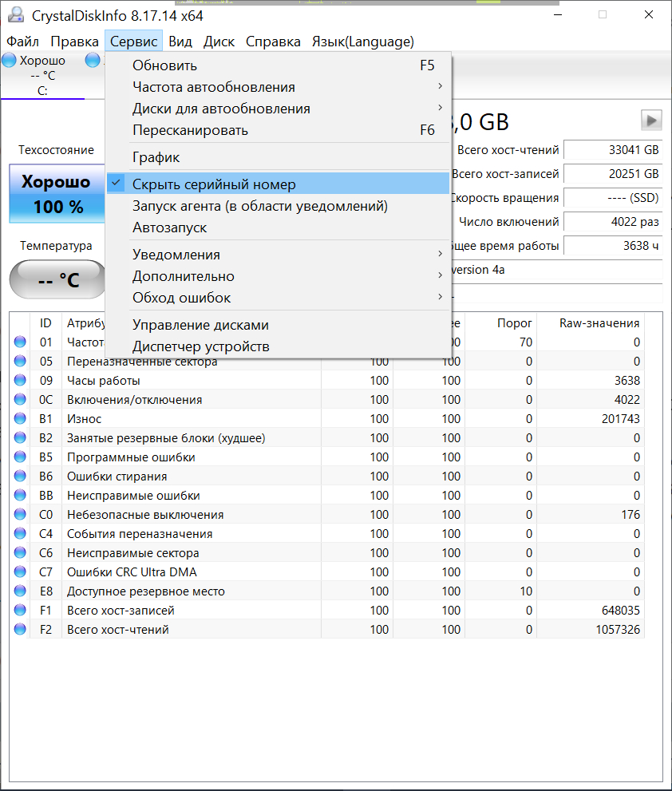This screenshot has height=791, width=672.
Task: Select Доступное резервное место attribute name
Action: pyautogui.click(x=146, y=591)
